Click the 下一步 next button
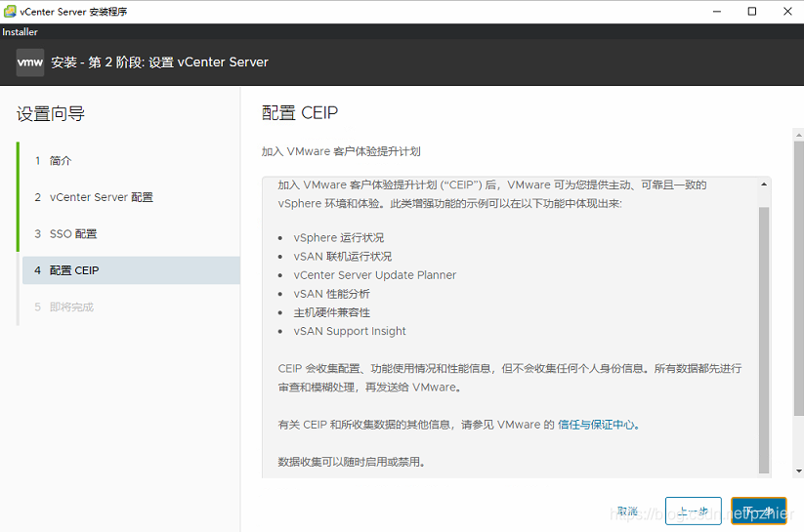 (758, 511)
